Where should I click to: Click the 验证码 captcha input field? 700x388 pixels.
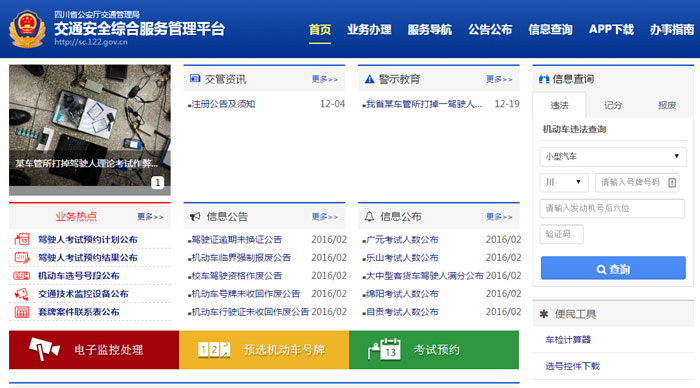pyautogui.click(x=561, y=234)
